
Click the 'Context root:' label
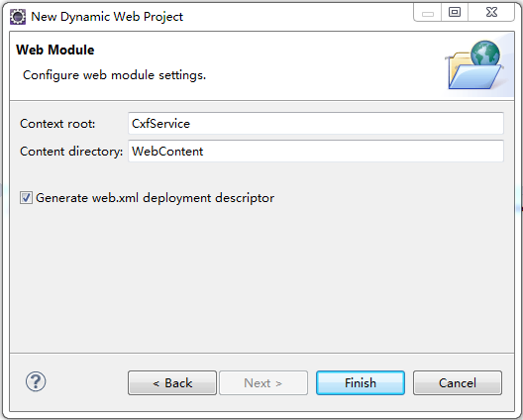pyautogui.click(x=57, y=124)
